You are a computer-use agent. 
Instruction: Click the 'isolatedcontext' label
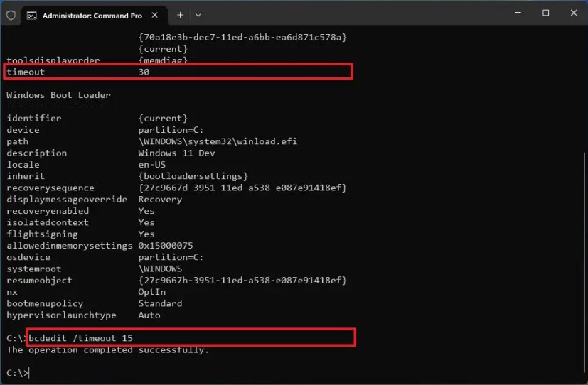click(x=48, y=222)
